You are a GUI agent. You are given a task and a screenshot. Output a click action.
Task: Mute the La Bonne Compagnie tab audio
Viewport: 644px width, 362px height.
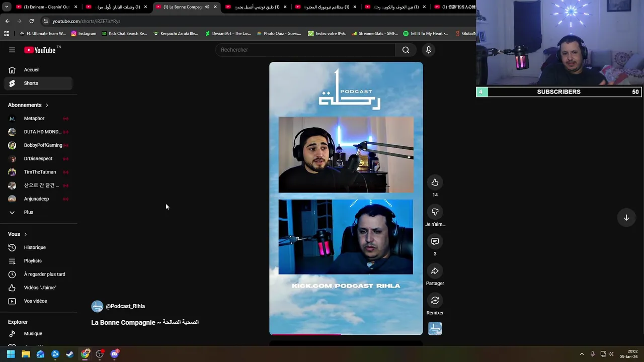[207, 7]
